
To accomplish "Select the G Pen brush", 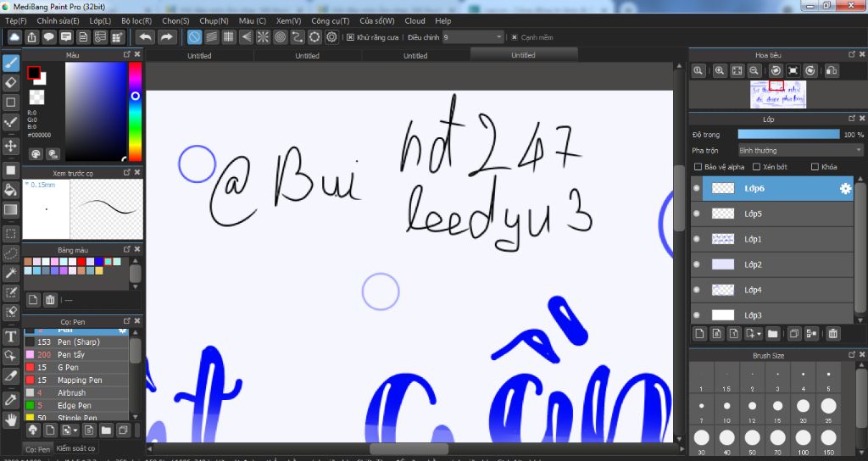I will (76, 368).
